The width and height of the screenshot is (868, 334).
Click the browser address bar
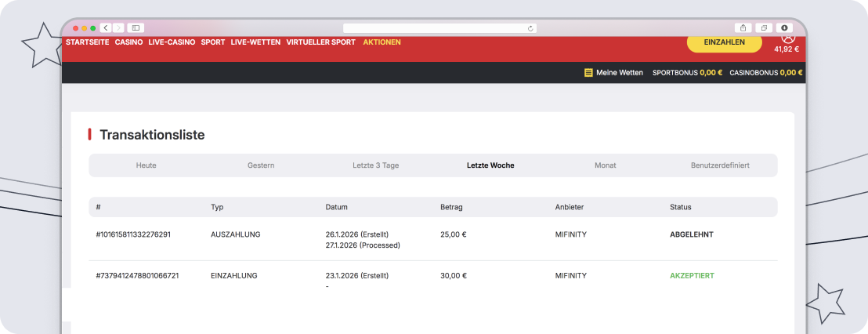point(439,28)
